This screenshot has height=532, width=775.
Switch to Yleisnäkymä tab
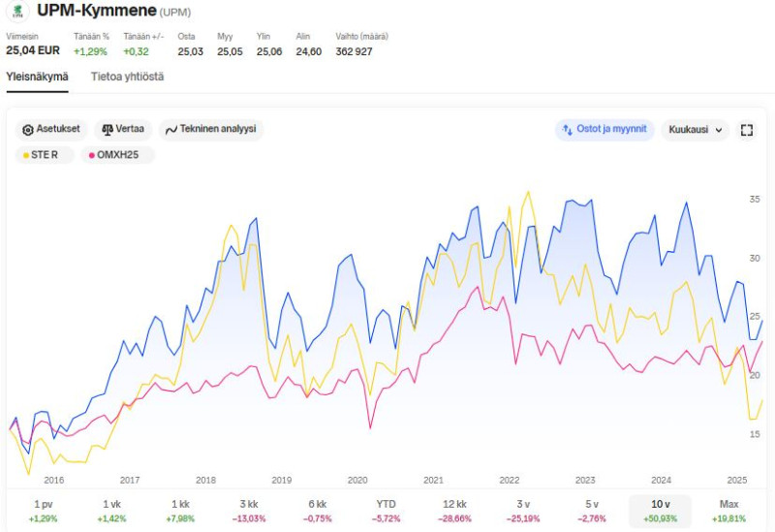(37, 77)
